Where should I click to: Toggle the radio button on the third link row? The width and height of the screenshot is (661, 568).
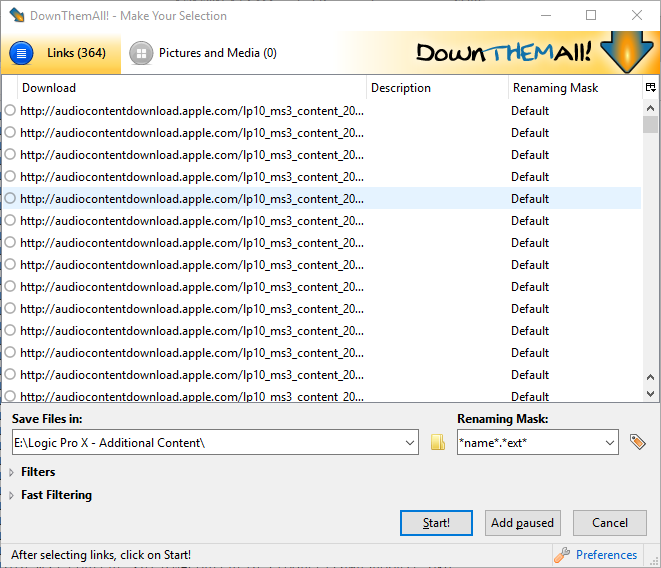pyautogui.click(x=10, y=155)
